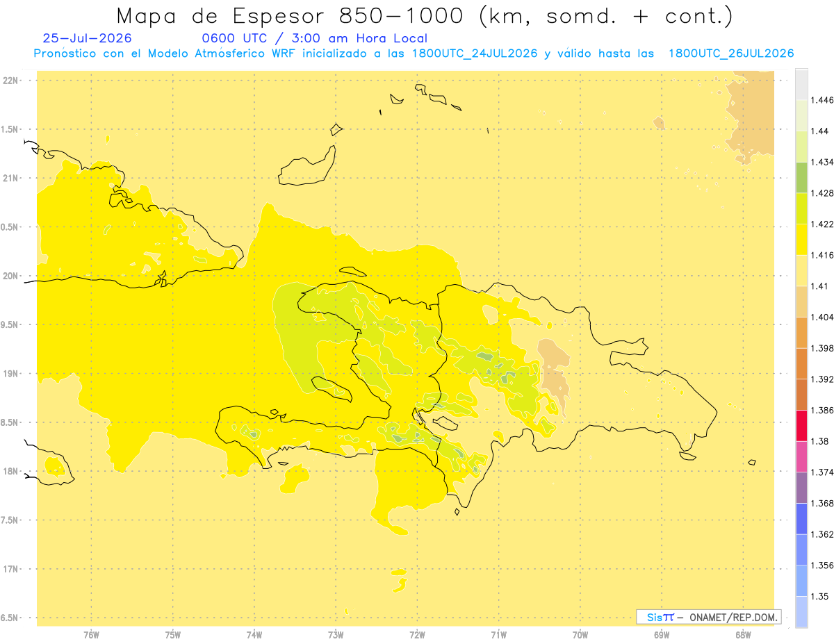The height and width of the screenshot is (644, 834).
Task: Click the 1.374 color bar label
Action: (822, 472)
